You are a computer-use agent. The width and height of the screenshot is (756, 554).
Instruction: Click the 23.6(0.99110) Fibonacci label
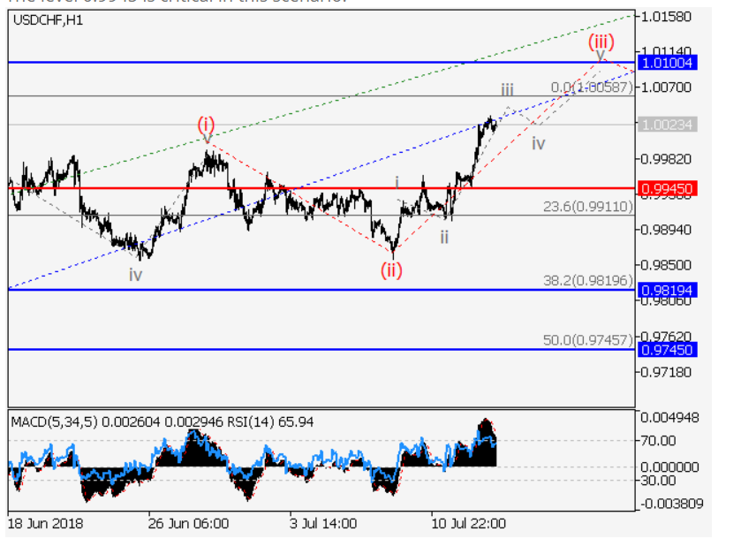point(587,206)
